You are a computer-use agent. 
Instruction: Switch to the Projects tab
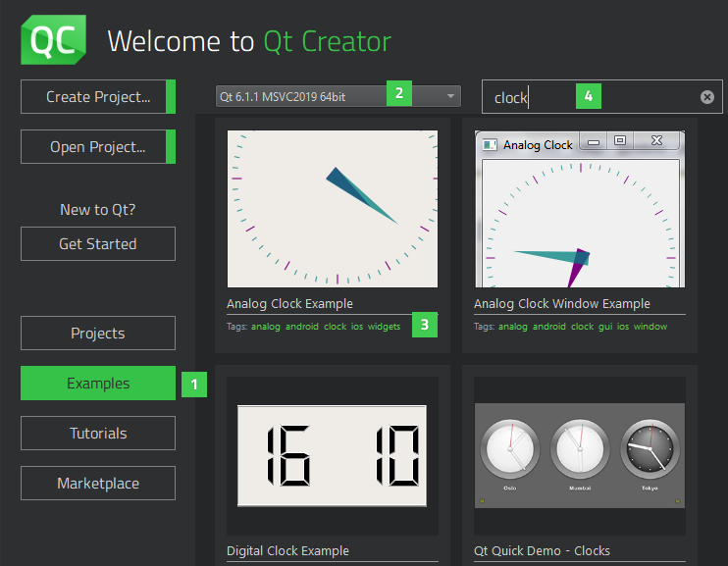[x=98, y=333]
